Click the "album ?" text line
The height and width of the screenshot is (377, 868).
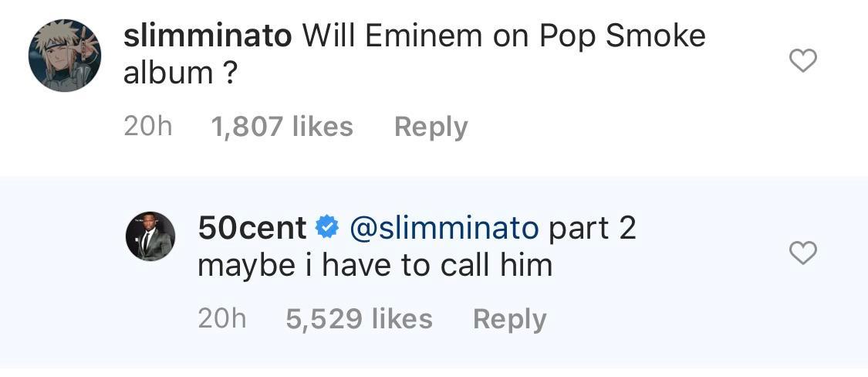179,73
